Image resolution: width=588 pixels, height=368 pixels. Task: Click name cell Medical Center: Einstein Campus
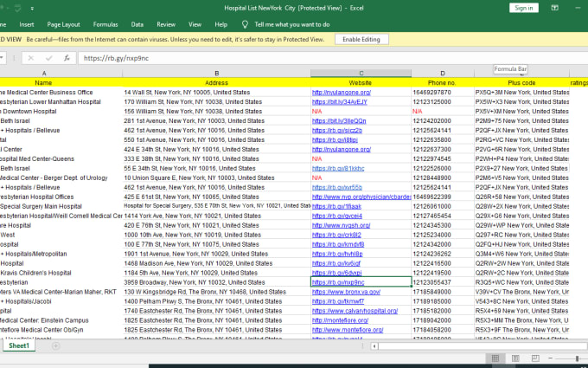coord(61,320)
